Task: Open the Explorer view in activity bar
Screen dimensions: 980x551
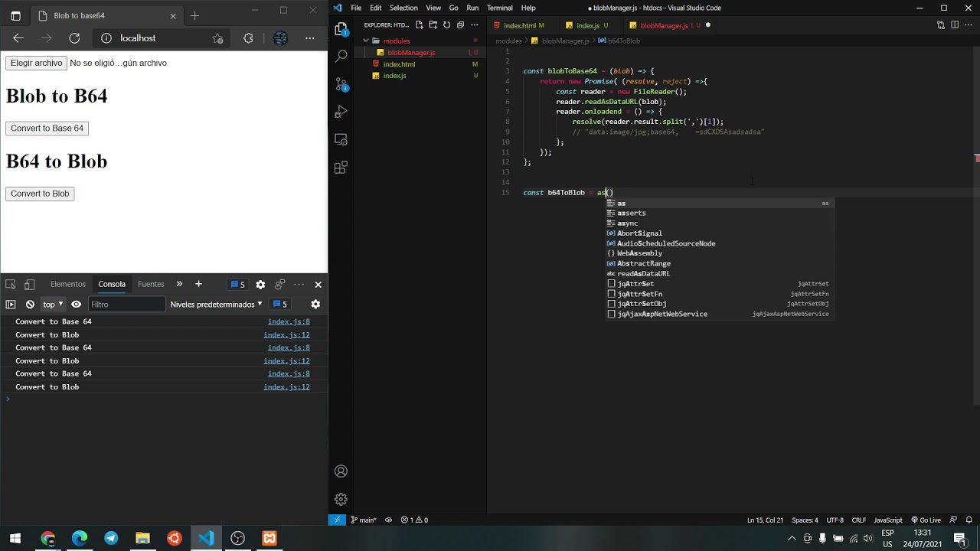Action: (341, 29)
